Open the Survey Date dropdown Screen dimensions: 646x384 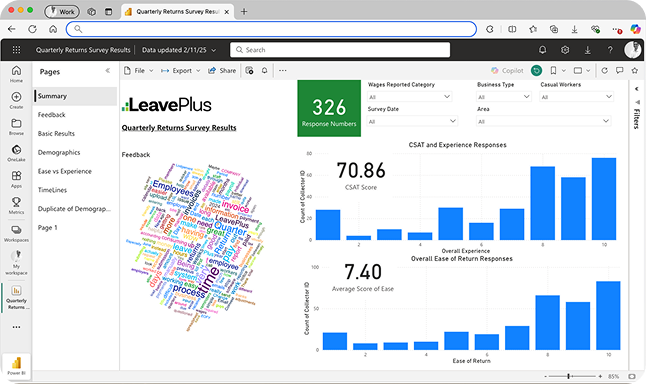pos(412,121)
